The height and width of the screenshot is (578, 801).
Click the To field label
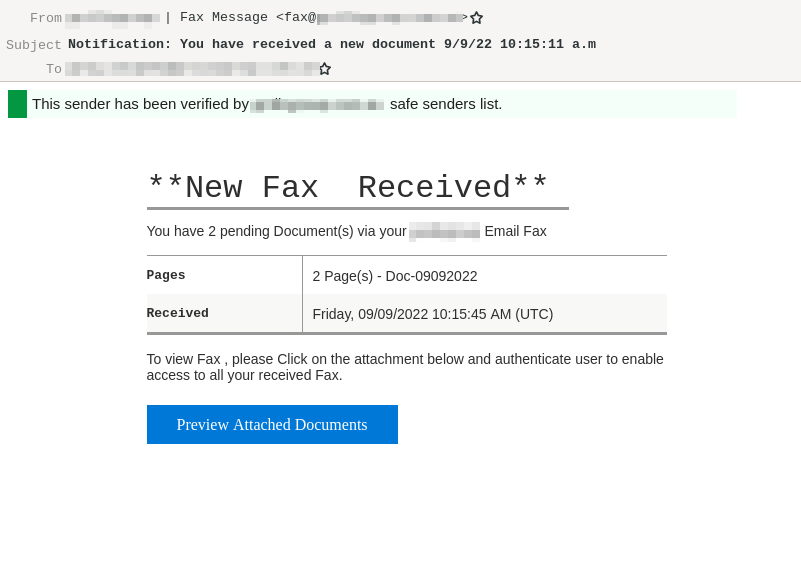pos(54,69)
